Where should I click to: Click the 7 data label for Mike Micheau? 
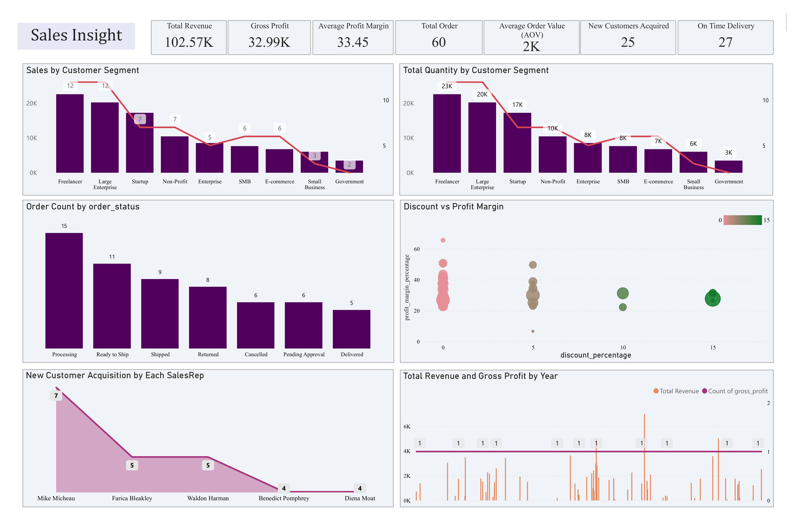[56, 396]
